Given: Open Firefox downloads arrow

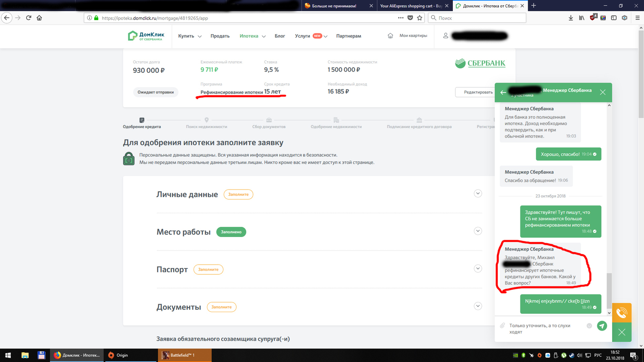Looking at the screenshot, I should [x=571, y=18].
